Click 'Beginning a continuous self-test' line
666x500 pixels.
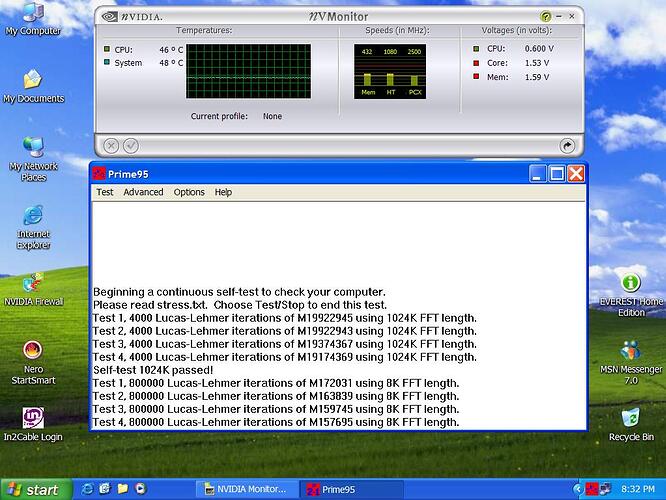pyautogui.click(x=239, y=292)
